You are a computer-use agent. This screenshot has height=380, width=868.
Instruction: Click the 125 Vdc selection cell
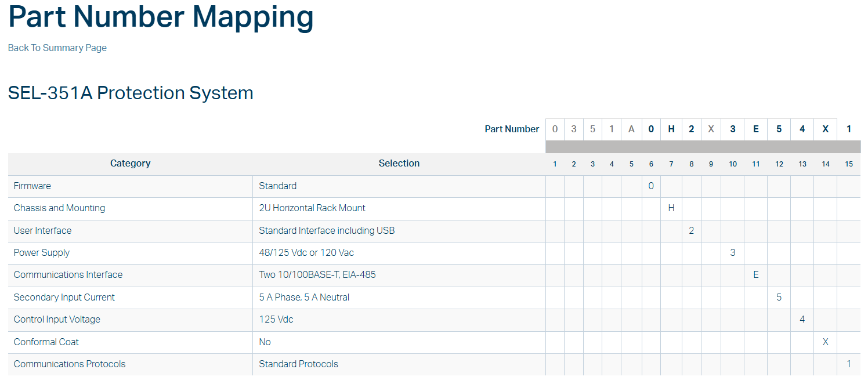tap(399, 320)
